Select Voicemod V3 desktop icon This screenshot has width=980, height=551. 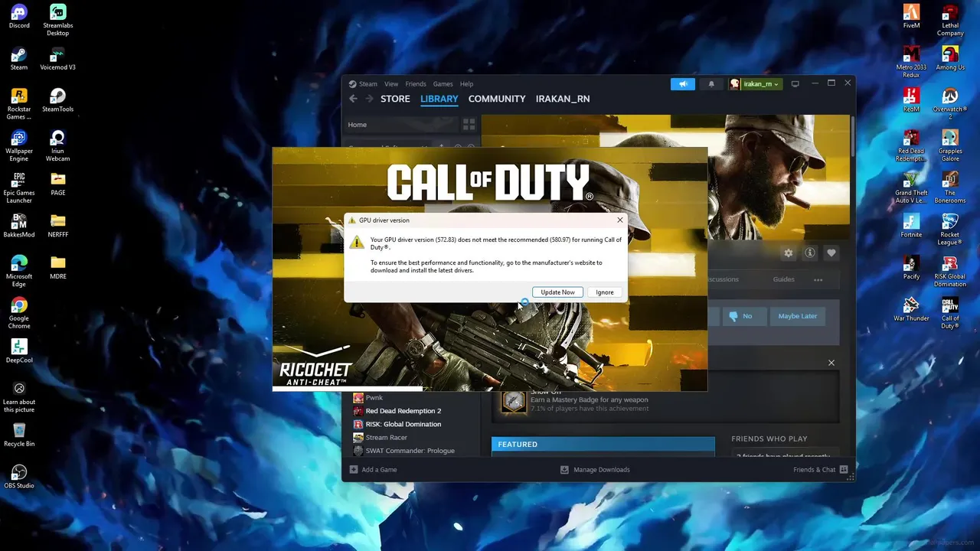(57, 59)
